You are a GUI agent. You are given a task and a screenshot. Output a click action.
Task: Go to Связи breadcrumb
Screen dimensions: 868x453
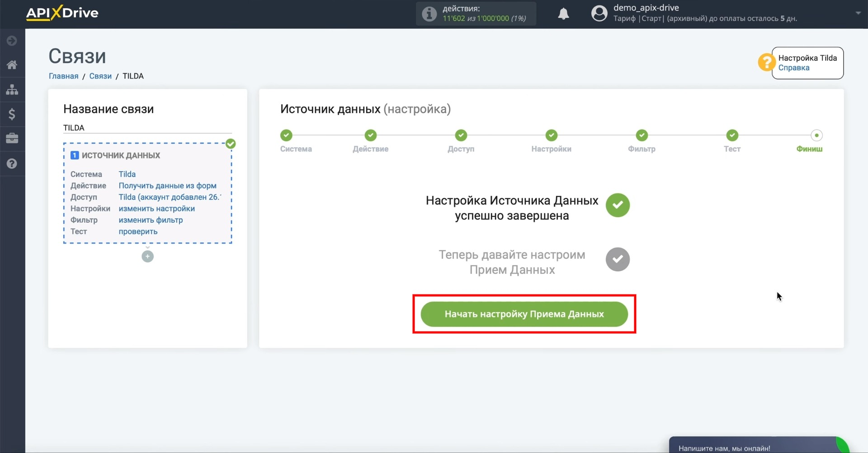pos(100,76)
